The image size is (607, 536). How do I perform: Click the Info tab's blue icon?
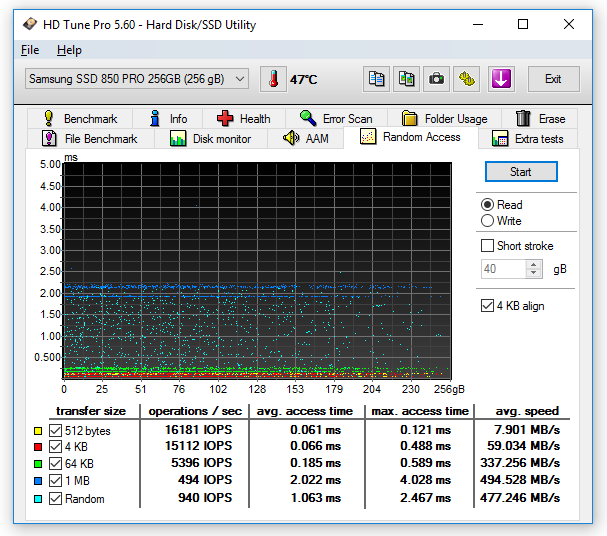(155, 118)
